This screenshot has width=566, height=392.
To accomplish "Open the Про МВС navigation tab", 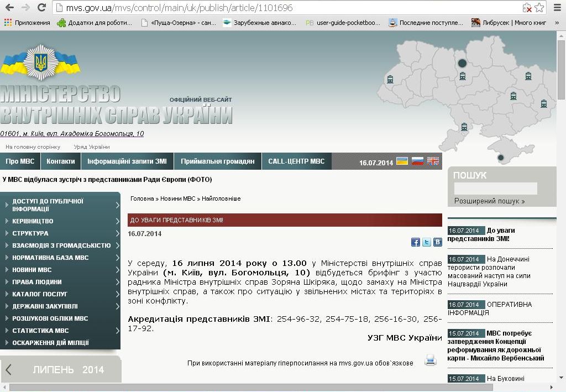I will (x=20, y=161).
